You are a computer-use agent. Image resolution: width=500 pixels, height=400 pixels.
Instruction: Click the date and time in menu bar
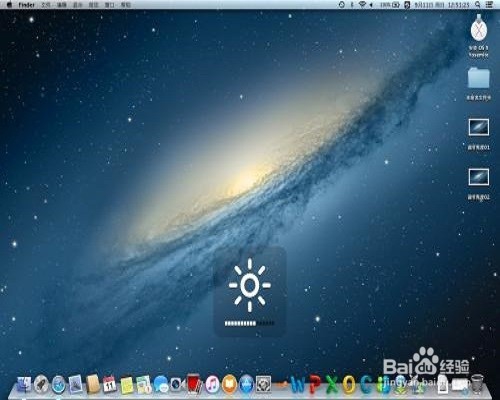[442, 5]
